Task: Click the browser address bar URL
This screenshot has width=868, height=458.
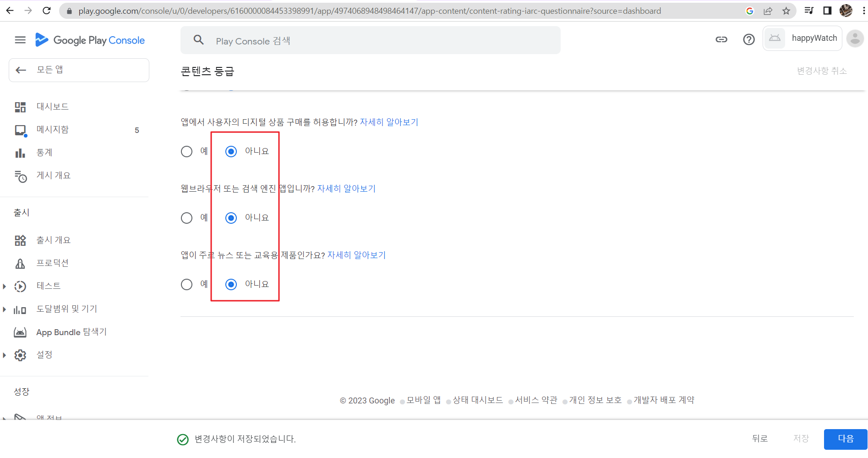Action: pyautogui.click(x=369, y=11)
